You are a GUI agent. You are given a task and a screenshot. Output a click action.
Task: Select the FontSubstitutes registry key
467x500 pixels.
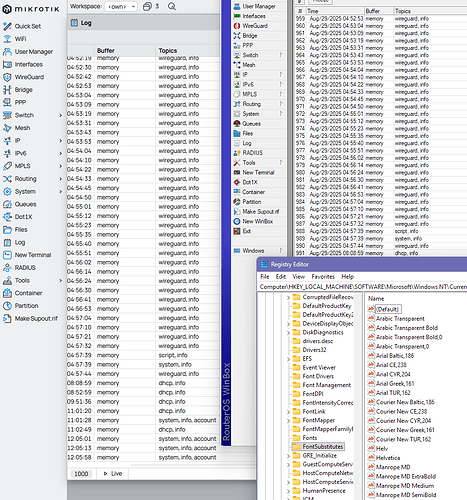click(323, 447)
